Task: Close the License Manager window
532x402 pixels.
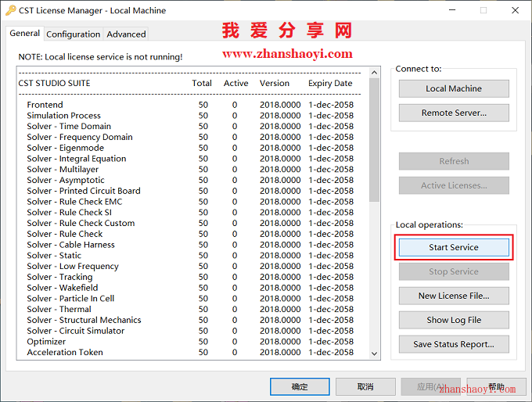Action: click(515, 10)
